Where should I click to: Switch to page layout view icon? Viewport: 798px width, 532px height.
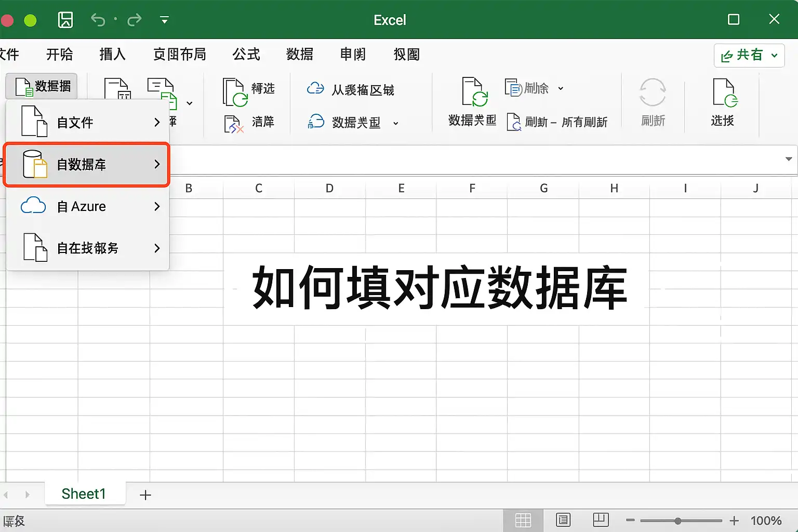click(x=563, y=520)
